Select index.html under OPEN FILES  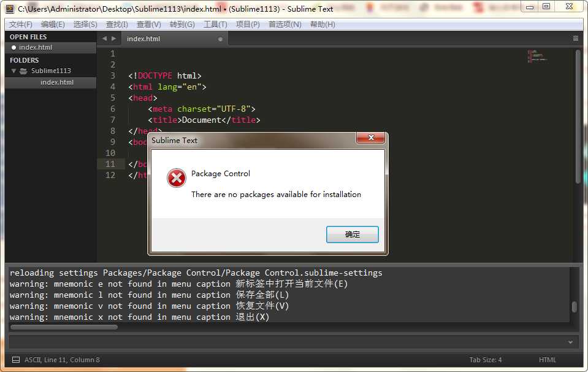(51, 47)
